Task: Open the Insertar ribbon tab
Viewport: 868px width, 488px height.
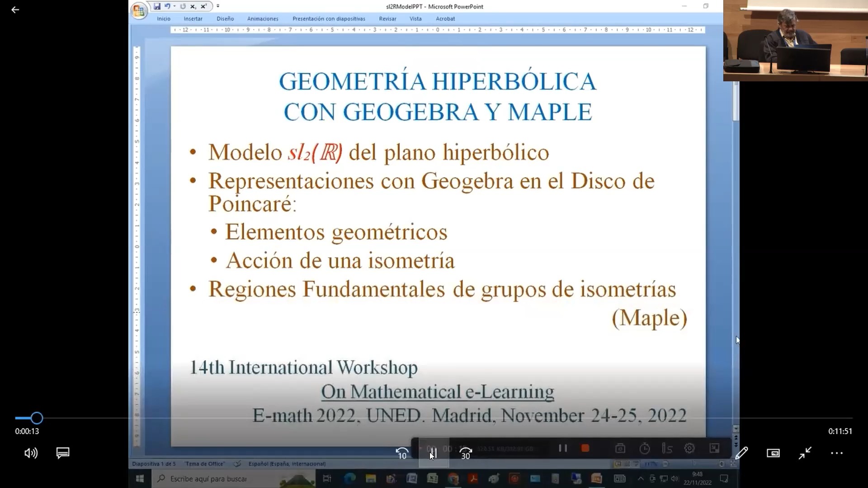Action: [x=193, y=19]
